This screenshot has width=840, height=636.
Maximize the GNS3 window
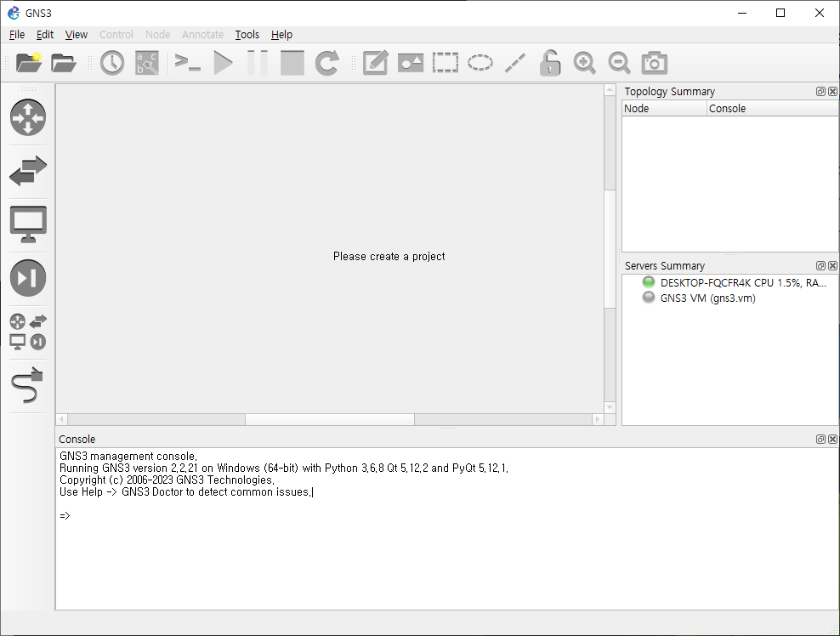click(780, 13)
